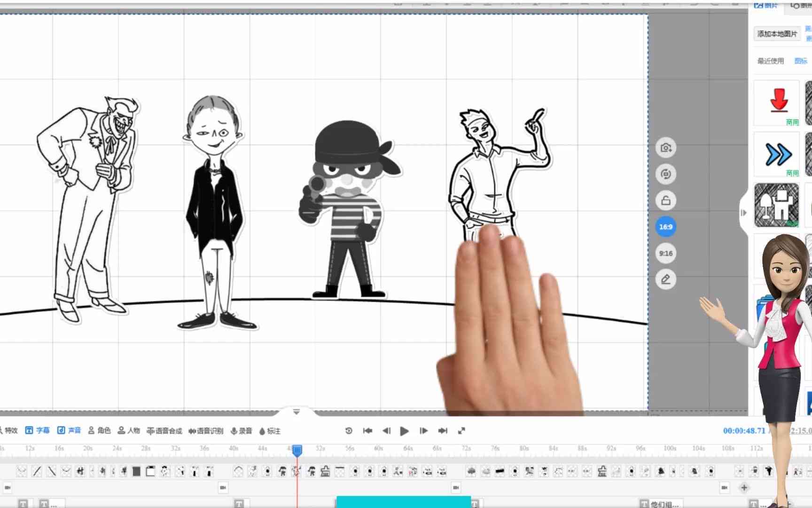Viewport: 812px width, 508px height.
Task: Open the 声音 sound tool
Action: [x=69, y=430]
